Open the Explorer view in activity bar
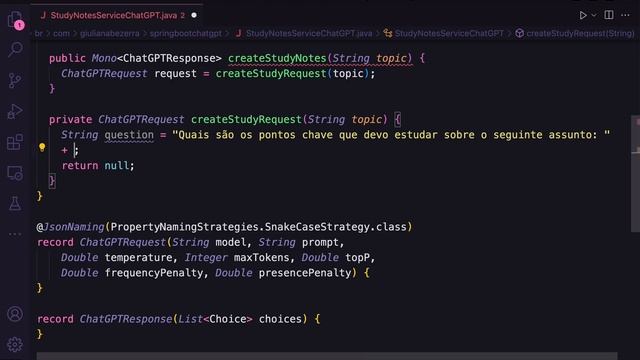The image size is (640, 360). click(15, 19)
